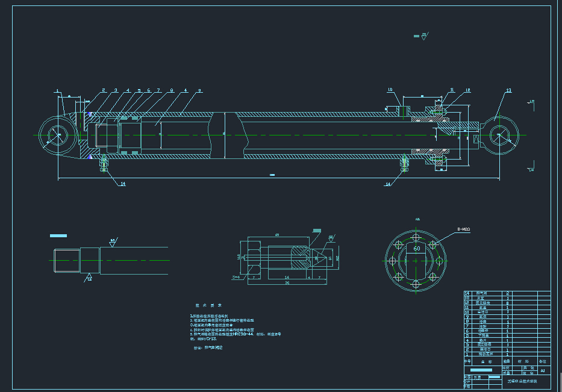Select part callout number 8 on assembly

(172, 90)
